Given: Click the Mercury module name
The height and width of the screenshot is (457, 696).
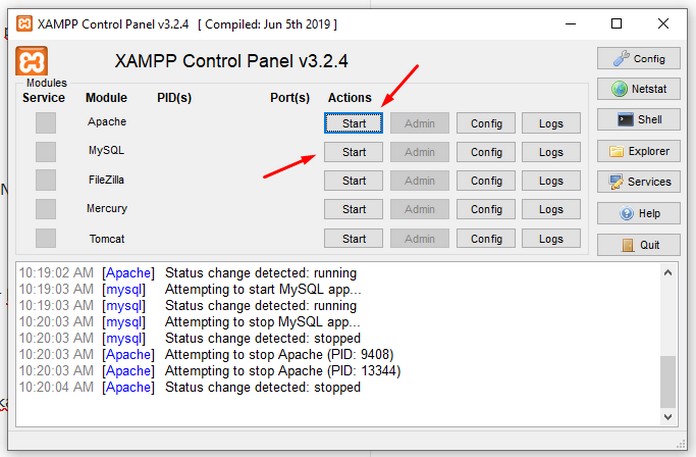Looking at the screenshot, I should coord(107,209).
